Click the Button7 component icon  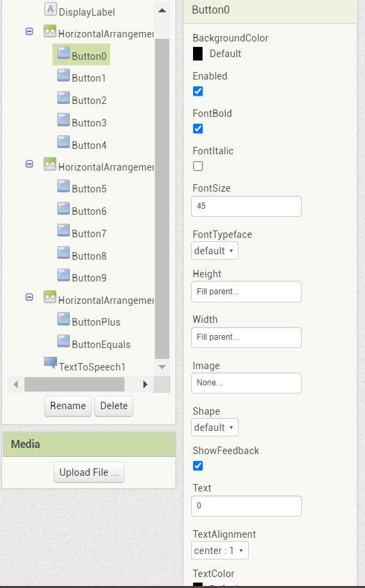[63, 230]
